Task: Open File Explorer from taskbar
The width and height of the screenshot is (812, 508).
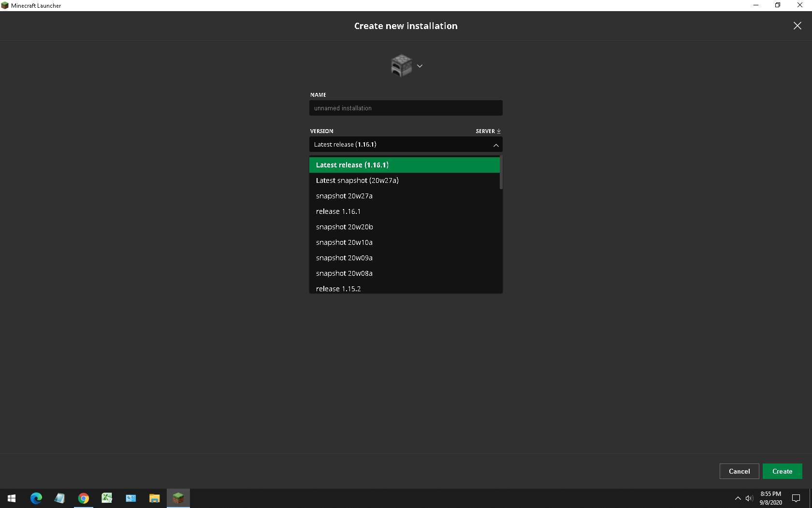Action: tap(154, 498)
